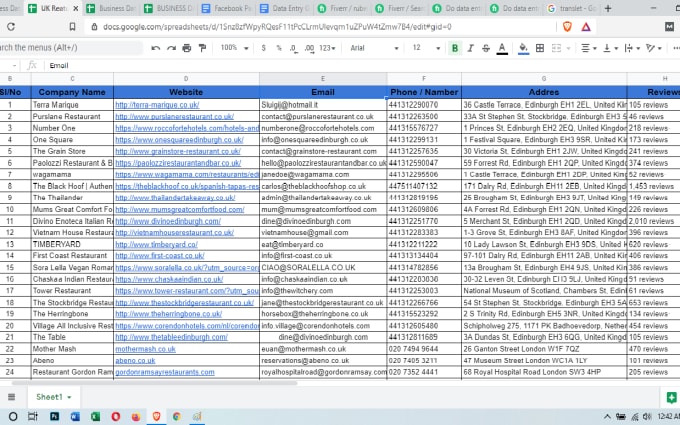Click the Company Name header cell

click(x=72, y=92)
